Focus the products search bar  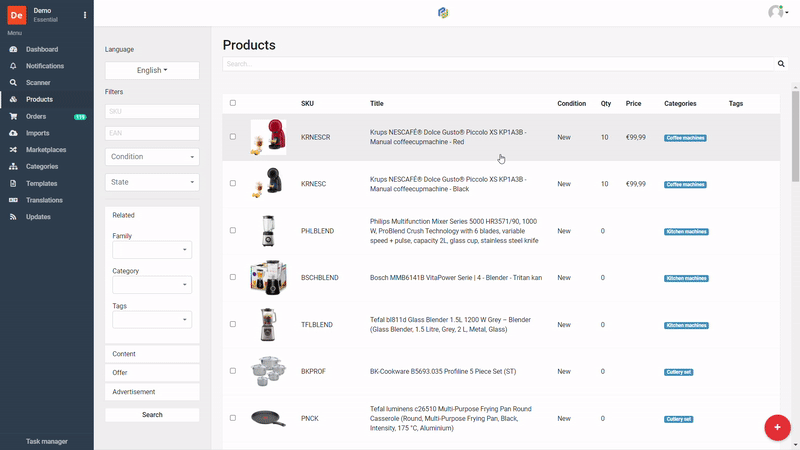[498, 64]
